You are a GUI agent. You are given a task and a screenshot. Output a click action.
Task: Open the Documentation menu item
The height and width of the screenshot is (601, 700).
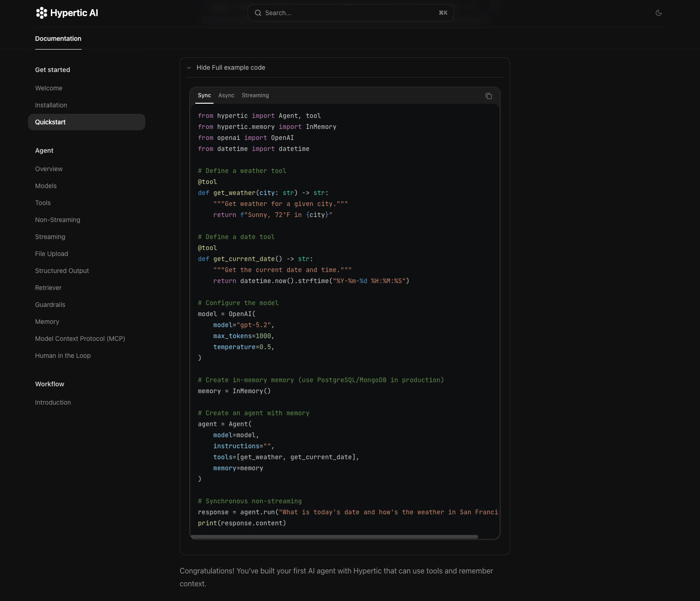[x=58, y=39]
